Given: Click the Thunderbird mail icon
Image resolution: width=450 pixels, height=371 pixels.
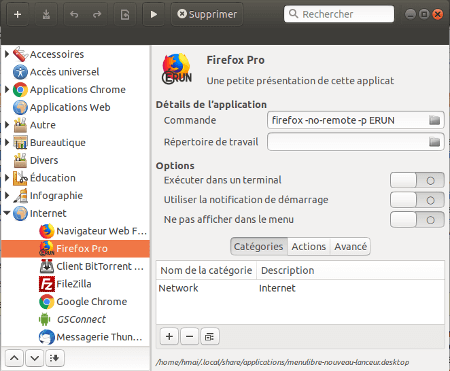Looking at the screenshot, I should 47,337.
